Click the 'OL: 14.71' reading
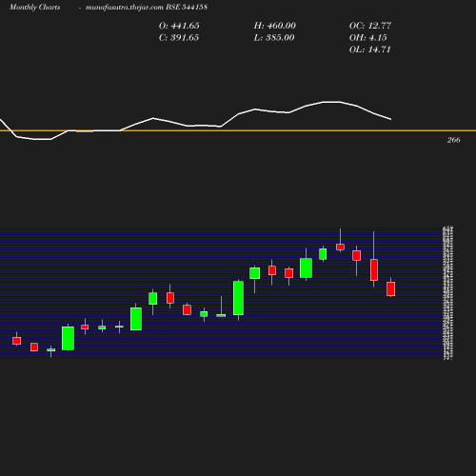Viewport: 476px width, 476px height. (369, 50)
